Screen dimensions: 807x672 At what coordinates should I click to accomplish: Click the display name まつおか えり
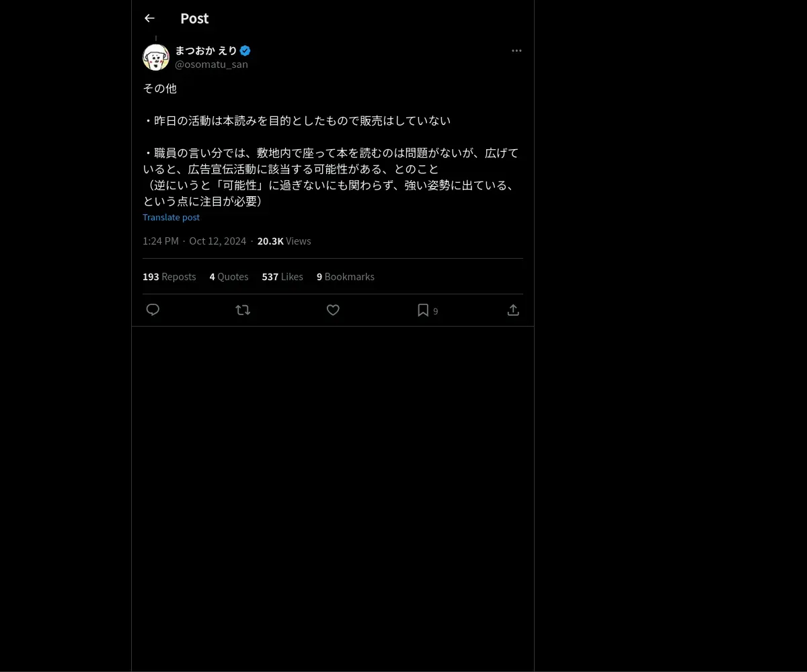(206, 50)
